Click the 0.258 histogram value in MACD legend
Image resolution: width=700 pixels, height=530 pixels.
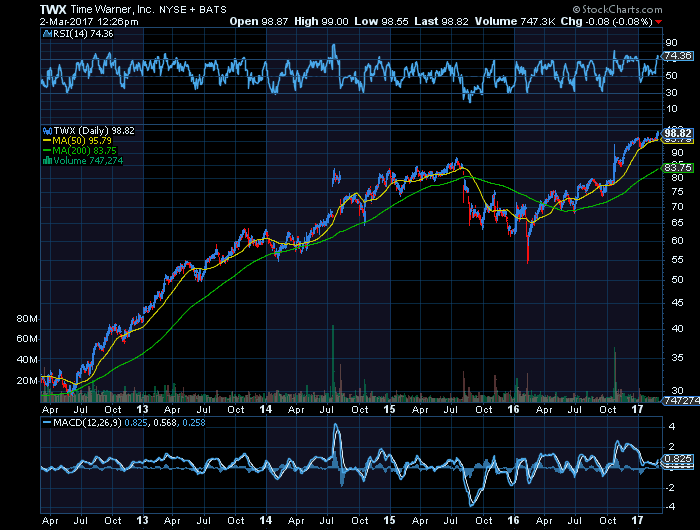(x=193, y=422)
